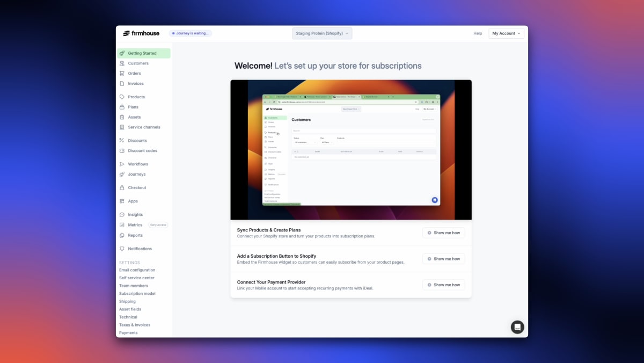
Task: Play the onboarding video thumbnail
Action: coord(351,150)
